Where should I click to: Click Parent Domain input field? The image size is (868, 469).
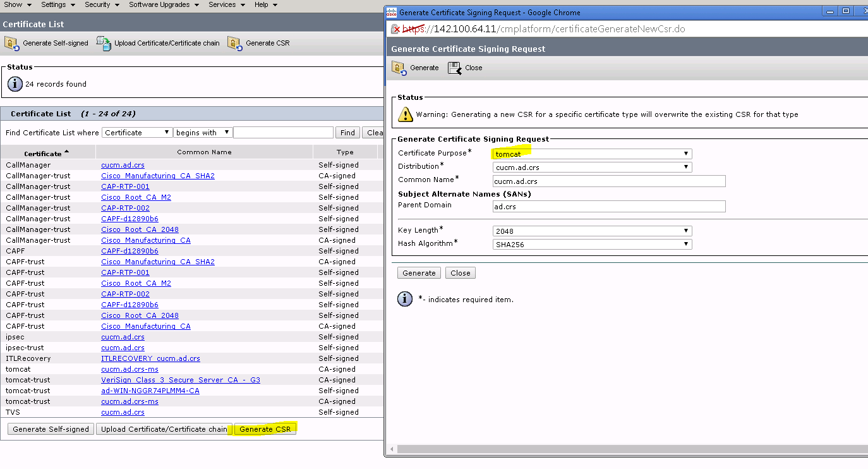tap(609, 207)
